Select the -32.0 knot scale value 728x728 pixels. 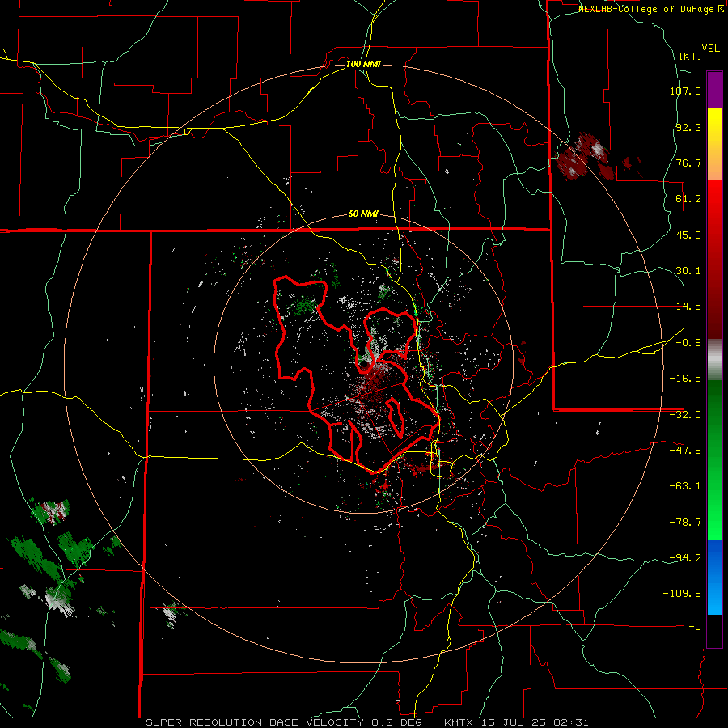click(x=685, y=415)
